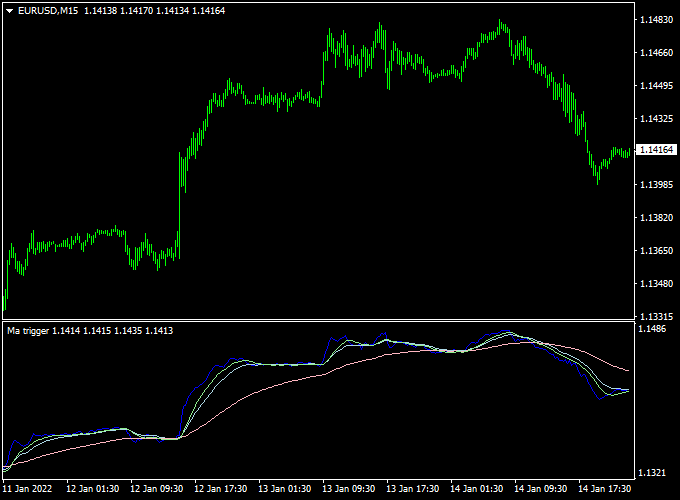Click the 1.14830 price scale label

657,20
